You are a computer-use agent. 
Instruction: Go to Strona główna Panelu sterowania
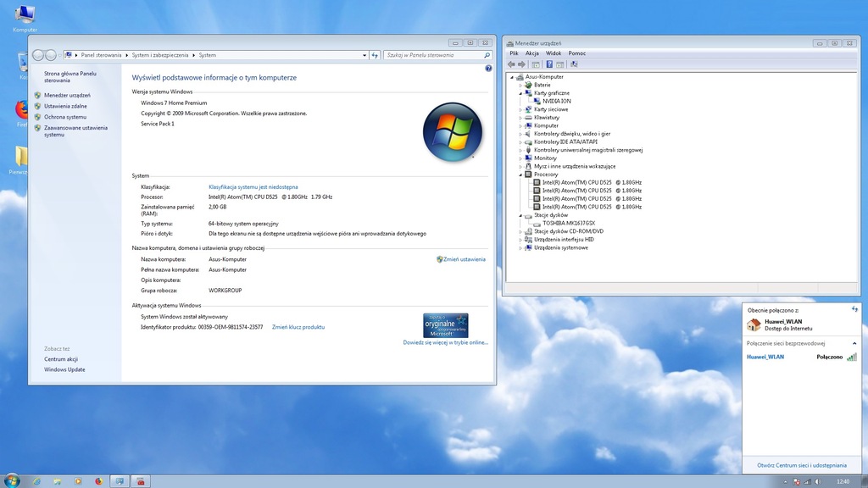click(x=70, y=77)
